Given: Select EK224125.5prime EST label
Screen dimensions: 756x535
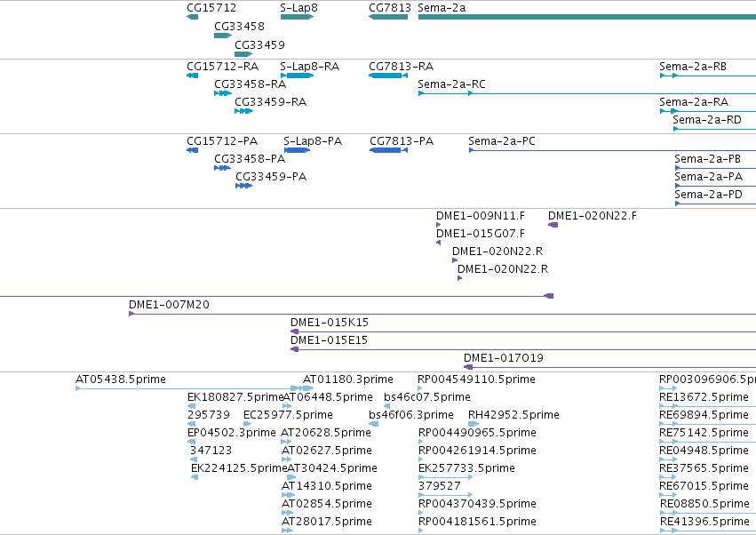Looking at the screenshot, I should (239, 468).
